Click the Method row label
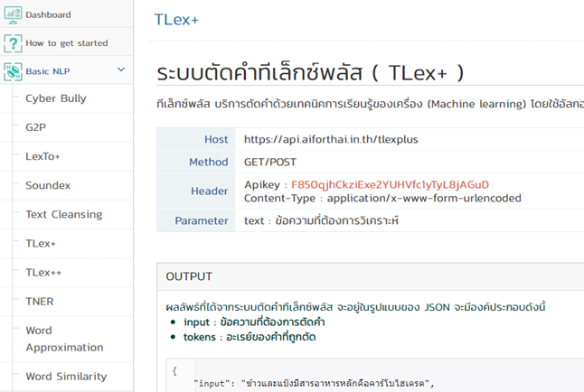 click(x=209, y=162)
